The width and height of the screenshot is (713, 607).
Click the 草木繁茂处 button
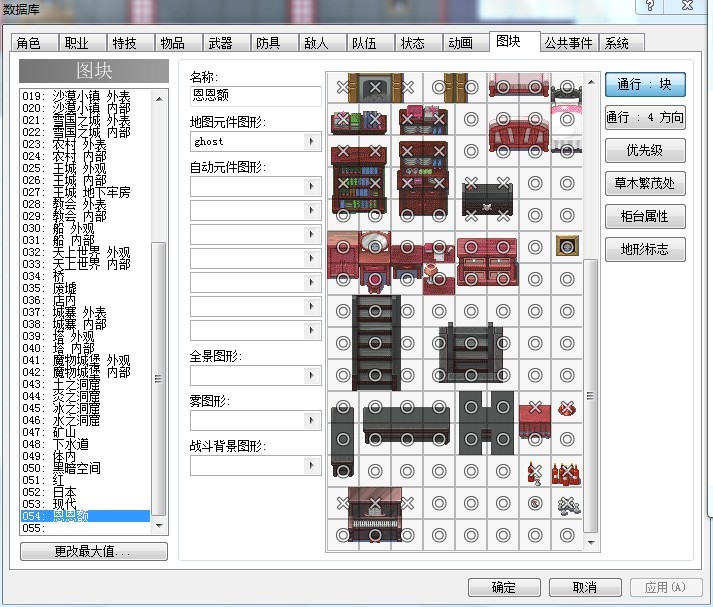[x=645, y=183]
